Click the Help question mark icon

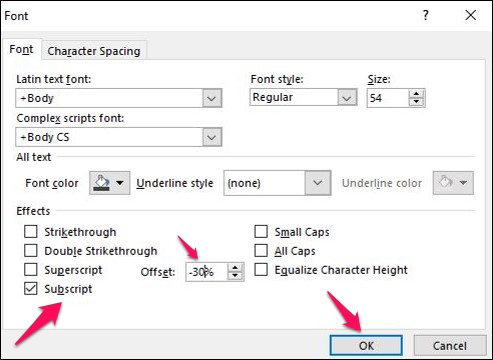(x=425, y=15)
